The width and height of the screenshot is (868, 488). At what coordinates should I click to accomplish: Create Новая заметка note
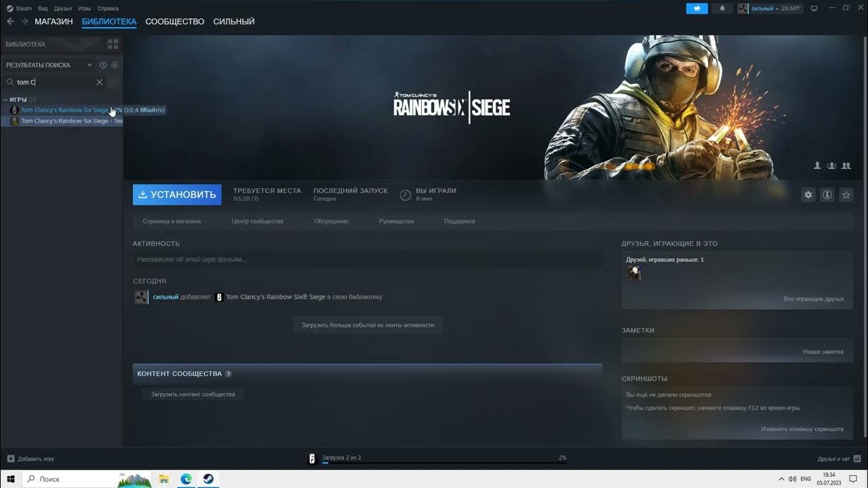click(823, 352)
